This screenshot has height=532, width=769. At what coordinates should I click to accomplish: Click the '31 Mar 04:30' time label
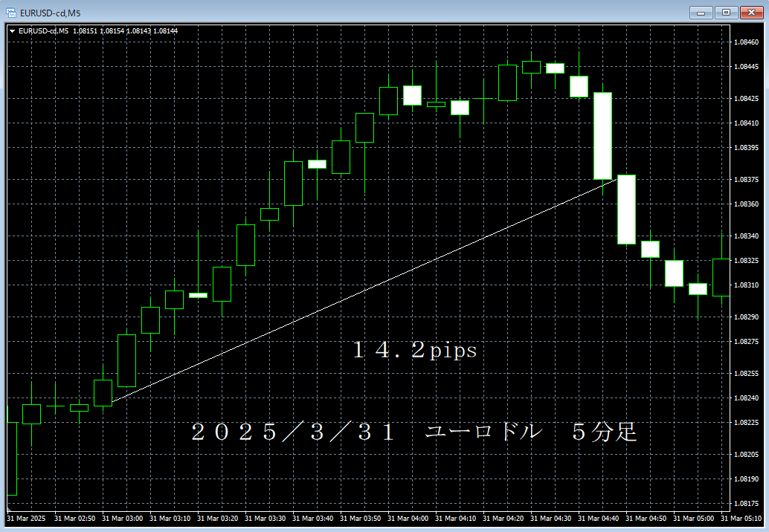pos(550,519)
